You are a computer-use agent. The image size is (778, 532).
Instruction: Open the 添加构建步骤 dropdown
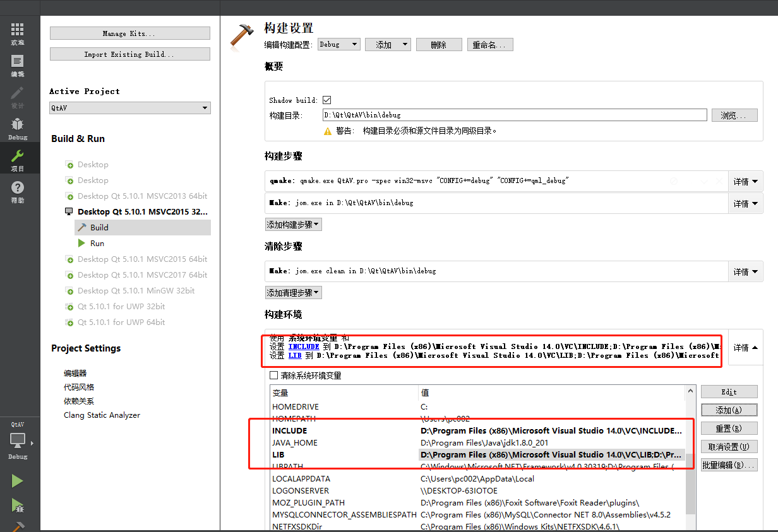pyautogui.click(x=293, y=224)
